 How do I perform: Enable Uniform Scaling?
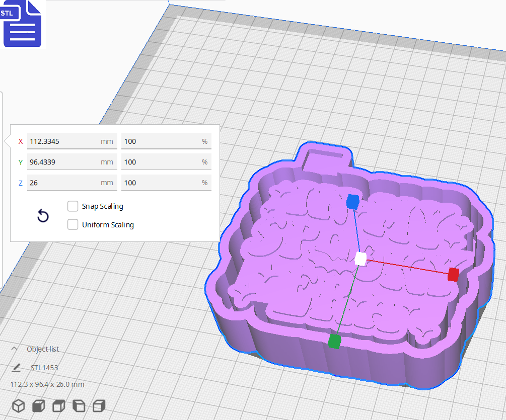tap(73, 224)
